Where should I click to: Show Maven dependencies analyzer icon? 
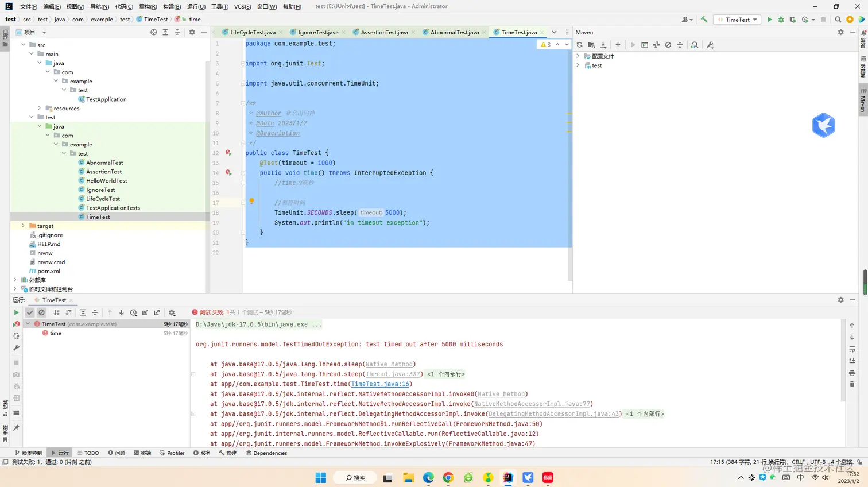[695, 45]
